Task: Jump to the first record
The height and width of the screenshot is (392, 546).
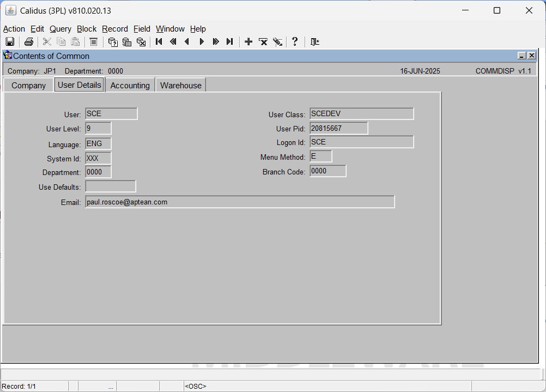Action: pyautogui.click(x=159, y=42)
